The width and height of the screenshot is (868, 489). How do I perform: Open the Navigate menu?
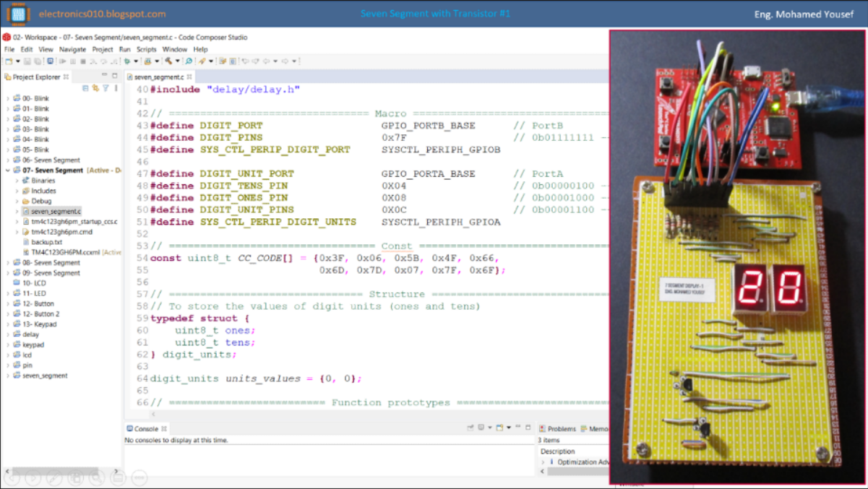[72, 49]
